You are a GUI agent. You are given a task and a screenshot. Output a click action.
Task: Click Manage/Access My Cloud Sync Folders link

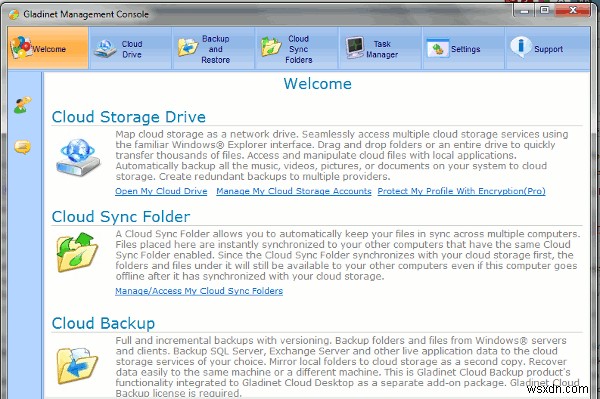click(199, 291)
